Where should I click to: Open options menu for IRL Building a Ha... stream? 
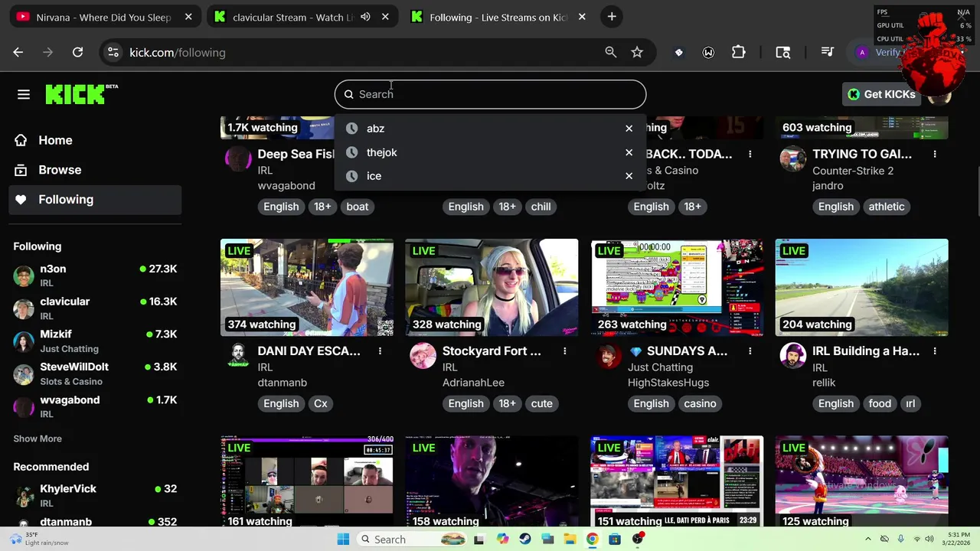point(935,351)
